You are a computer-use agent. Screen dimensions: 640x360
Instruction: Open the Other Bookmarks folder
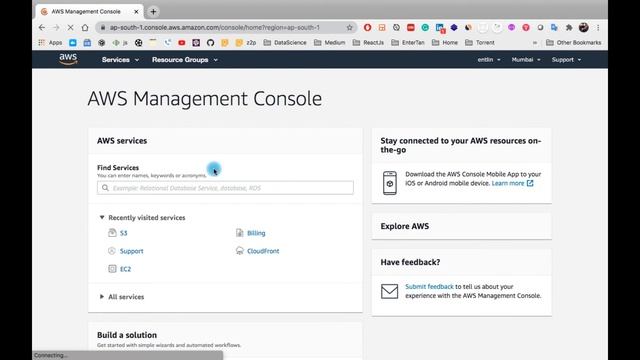(x=573, y=42)
